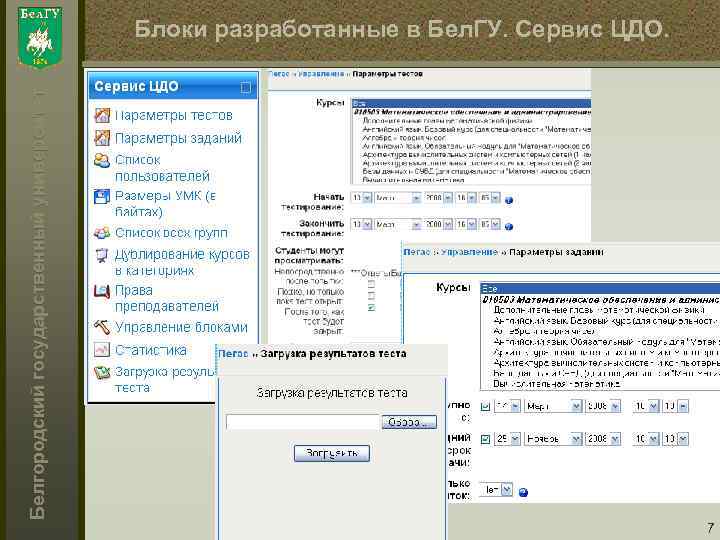Uncheck checkbox После того, как тест закрыт
The height and width of the screenshot is (540, 720).
372,307
